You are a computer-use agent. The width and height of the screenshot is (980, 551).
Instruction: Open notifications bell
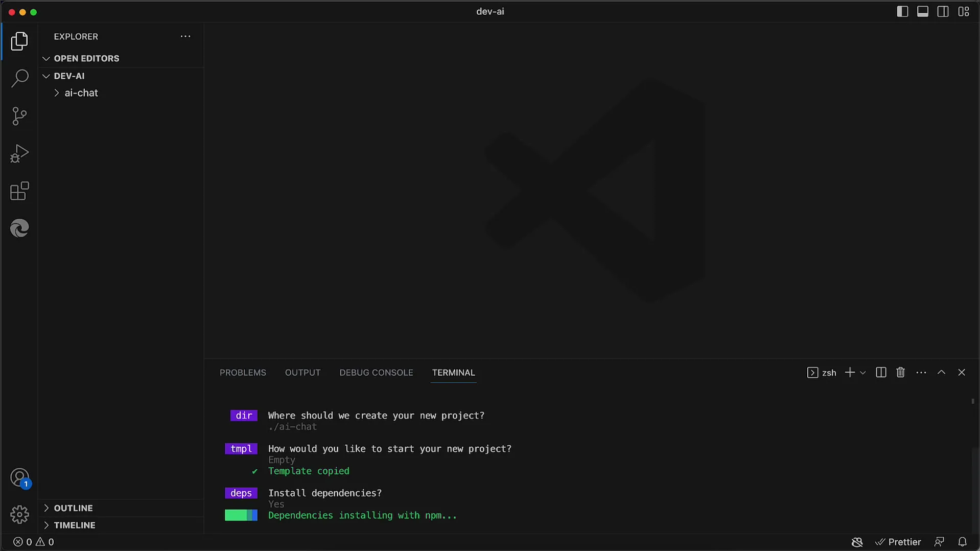962,542
